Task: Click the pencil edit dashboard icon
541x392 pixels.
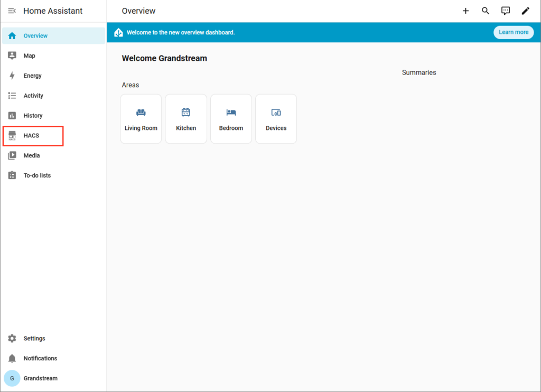Action: [x=525, y=11]
